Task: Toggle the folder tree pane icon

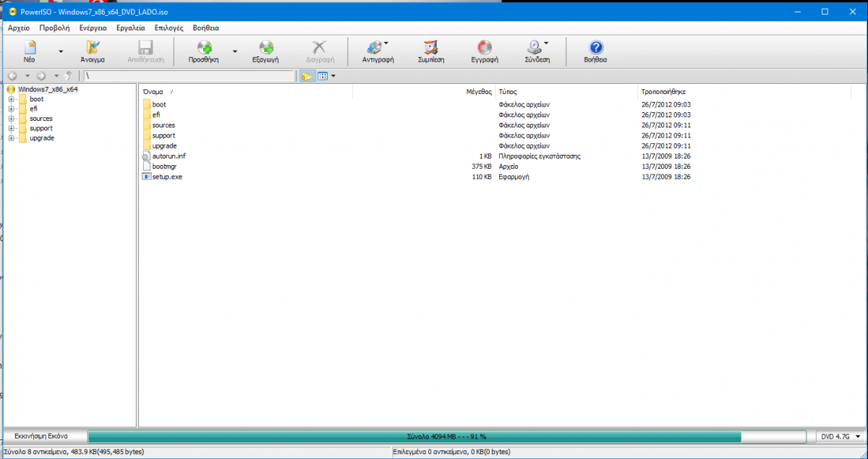Action: [x=307, y=75]
